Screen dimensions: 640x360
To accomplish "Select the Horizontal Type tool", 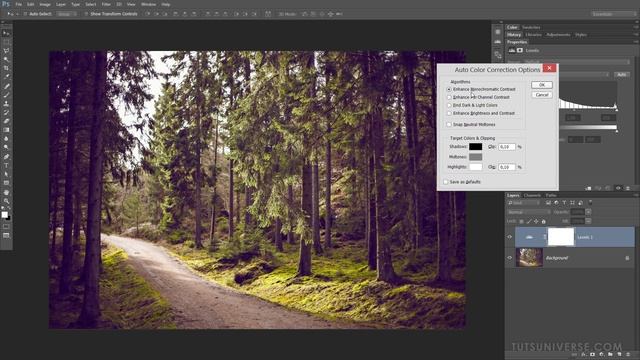I will (x=6, y=165).
